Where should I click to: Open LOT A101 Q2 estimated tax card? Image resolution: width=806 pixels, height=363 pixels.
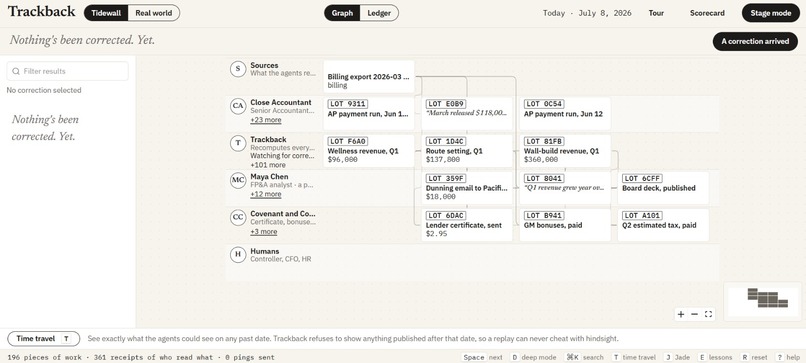tap(663, 225)
